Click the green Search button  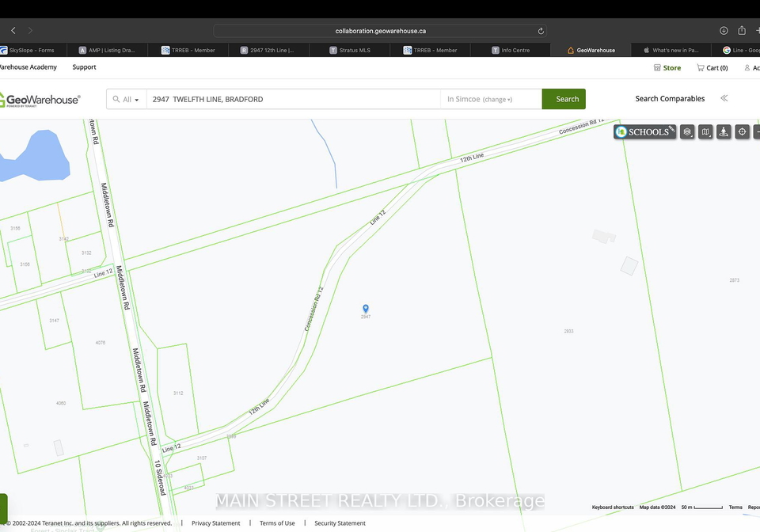[x=564, y=99]
